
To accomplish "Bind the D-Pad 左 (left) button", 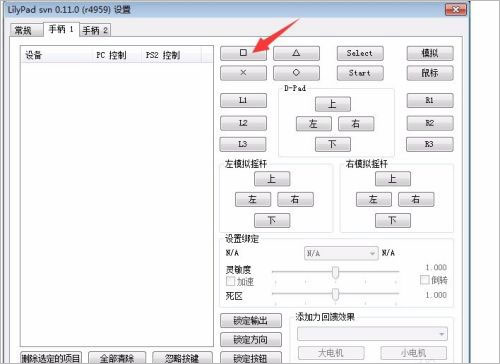I will 314,124.
